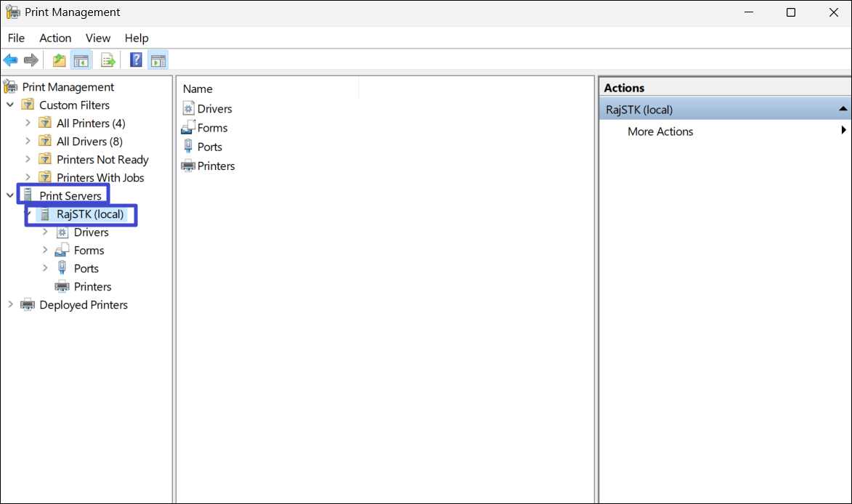Open the View menu
Viewport: 852px width, 504px height.
coord(98,38)
